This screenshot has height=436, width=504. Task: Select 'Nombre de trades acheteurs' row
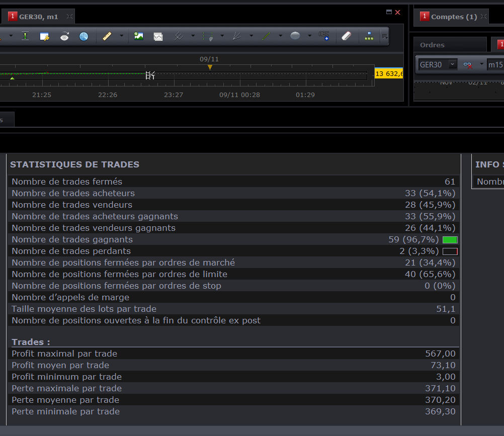click(234, 193)
